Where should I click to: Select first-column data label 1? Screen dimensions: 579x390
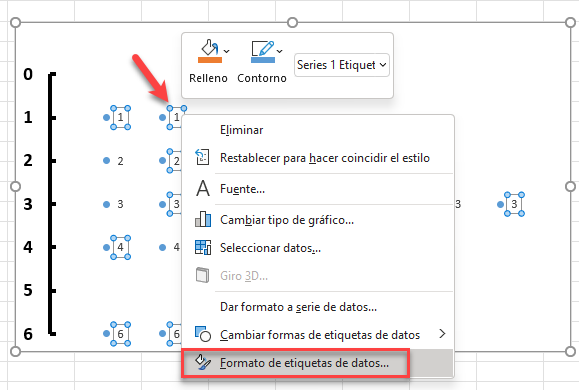(120, 117)
